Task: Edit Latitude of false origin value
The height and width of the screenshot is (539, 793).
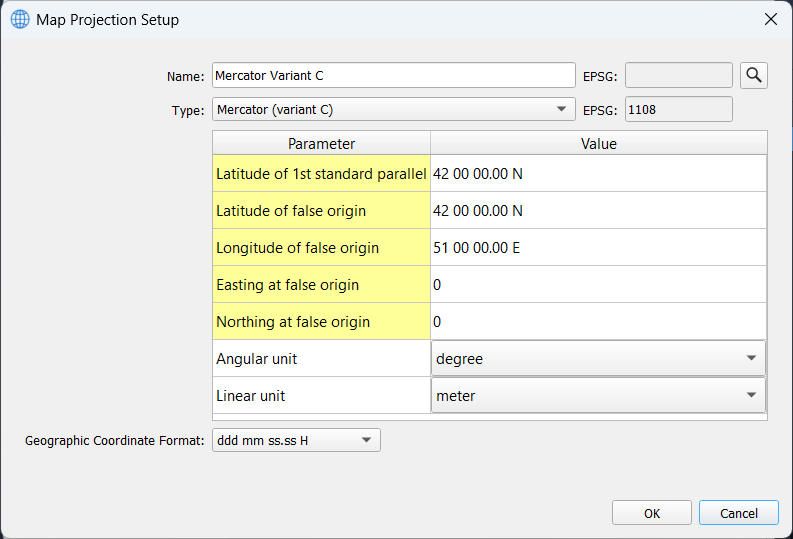Action: tap(598, 211)
